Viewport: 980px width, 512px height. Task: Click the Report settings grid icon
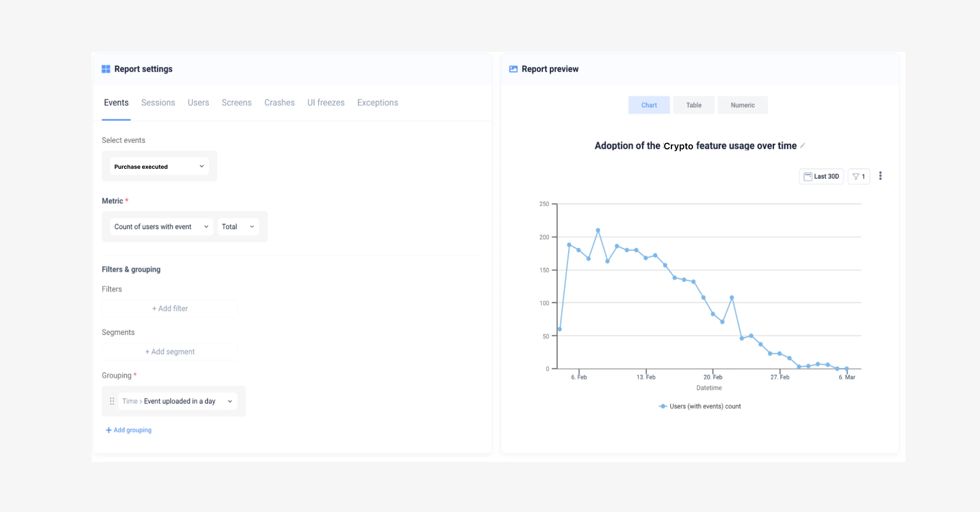(106, 69)
